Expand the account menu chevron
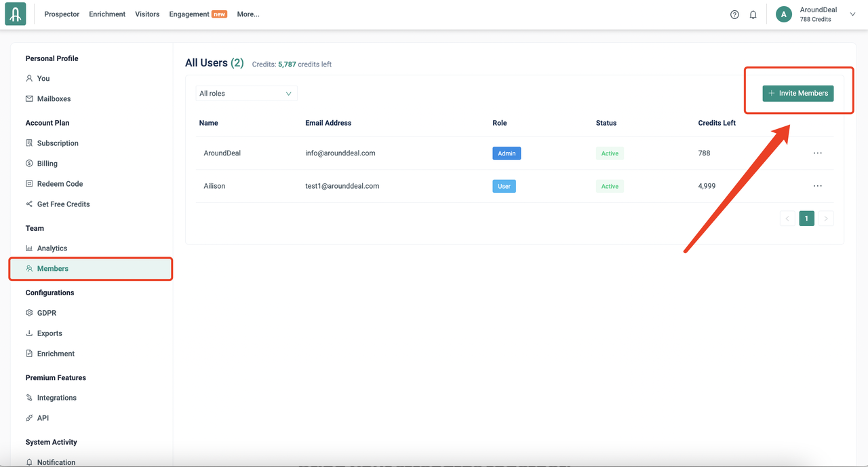 852,14
